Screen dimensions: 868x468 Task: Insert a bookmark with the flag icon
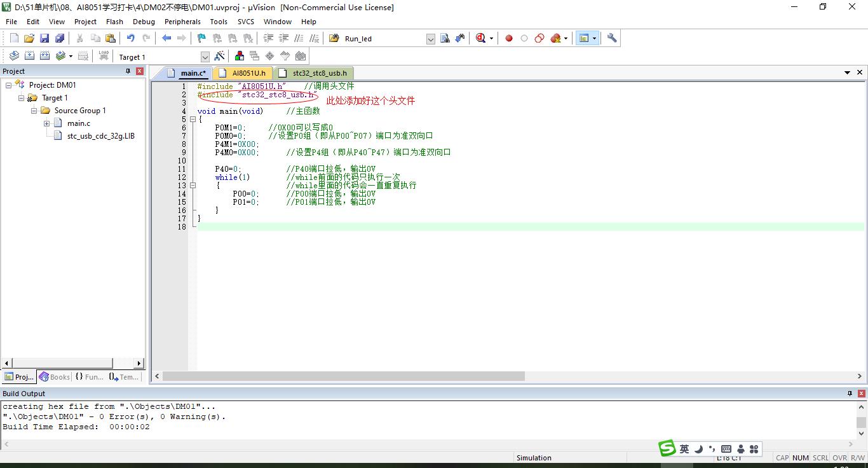201,38
